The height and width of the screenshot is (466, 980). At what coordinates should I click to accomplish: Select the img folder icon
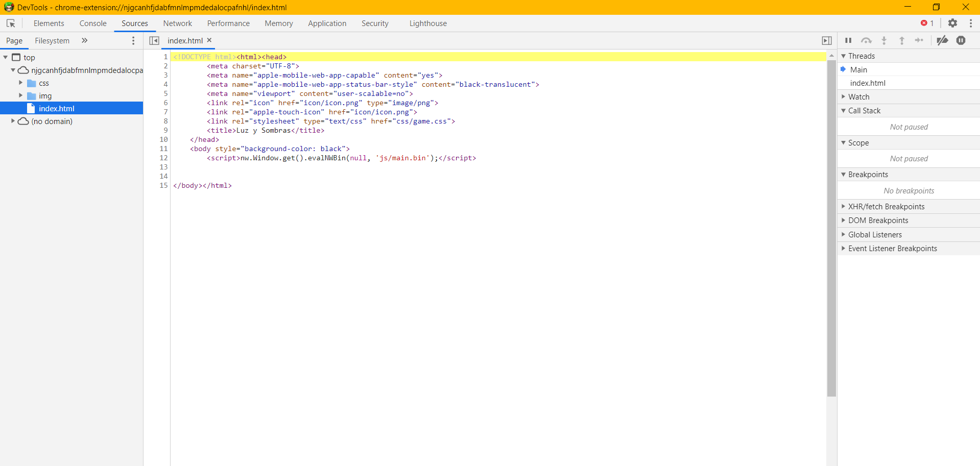pos(32,96)
